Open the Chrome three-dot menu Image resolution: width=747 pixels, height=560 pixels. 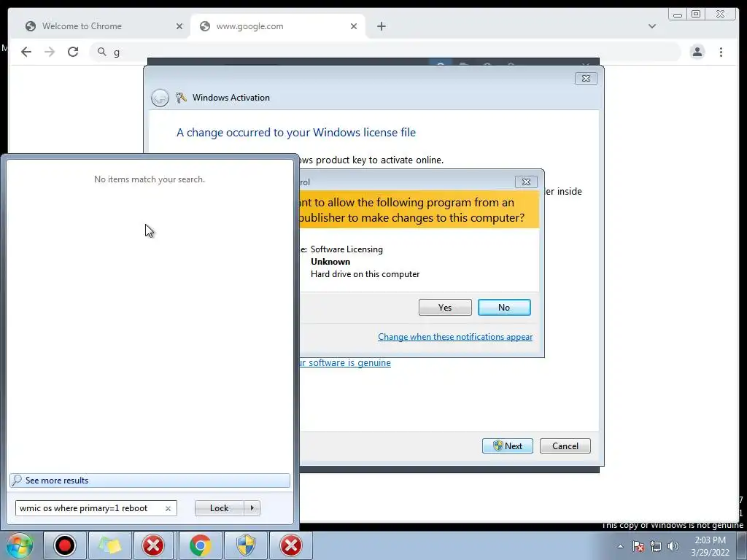click(x=721, y=52)
